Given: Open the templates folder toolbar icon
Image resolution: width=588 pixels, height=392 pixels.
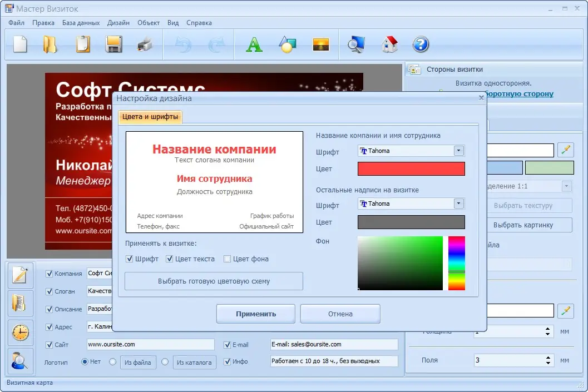Looking at the screenshot, I should tap(50, 44).
